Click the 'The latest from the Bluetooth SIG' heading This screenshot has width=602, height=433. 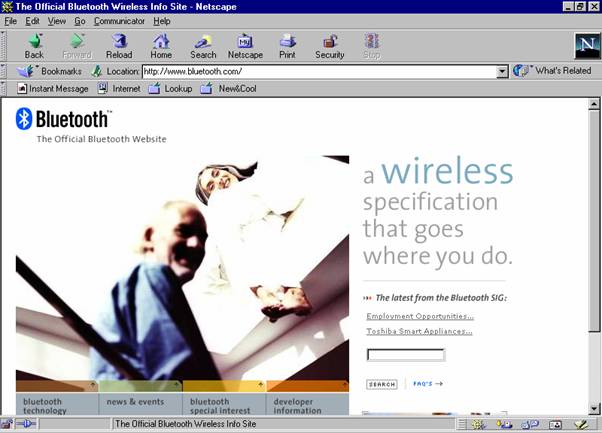click(441, 298)
